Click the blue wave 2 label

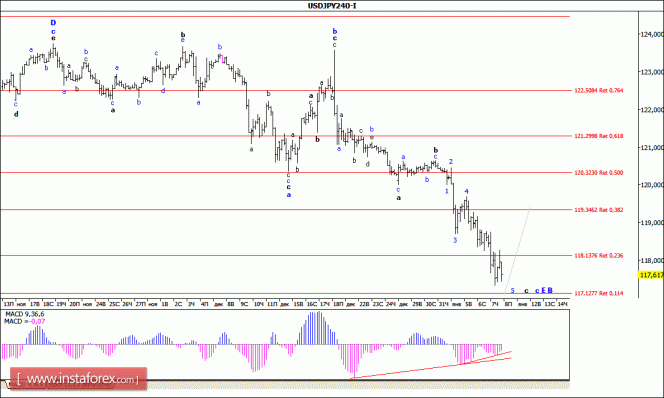click(451, 162)
